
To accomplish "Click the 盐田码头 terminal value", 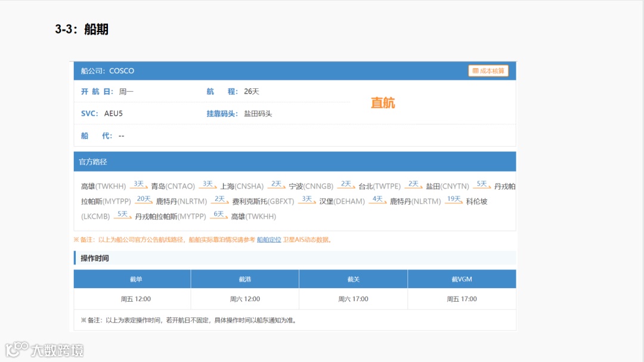I will click(258, 114).
